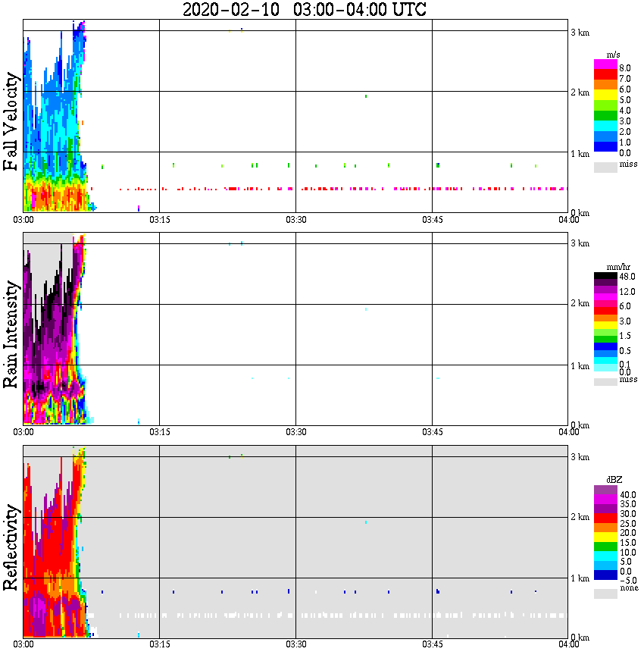Select the yellow swatch in the mm/hr legend
This screenshot has width=644, height=658.
605,324
